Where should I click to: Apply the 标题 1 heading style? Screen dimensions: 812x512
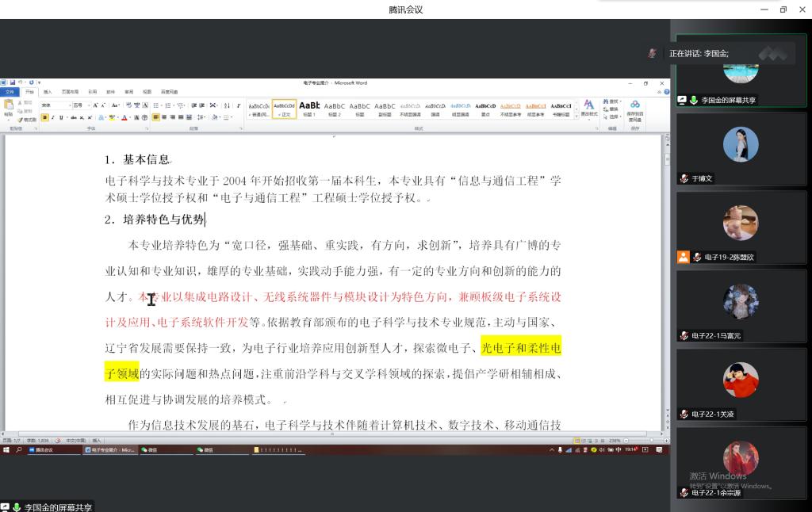(308, 109)
